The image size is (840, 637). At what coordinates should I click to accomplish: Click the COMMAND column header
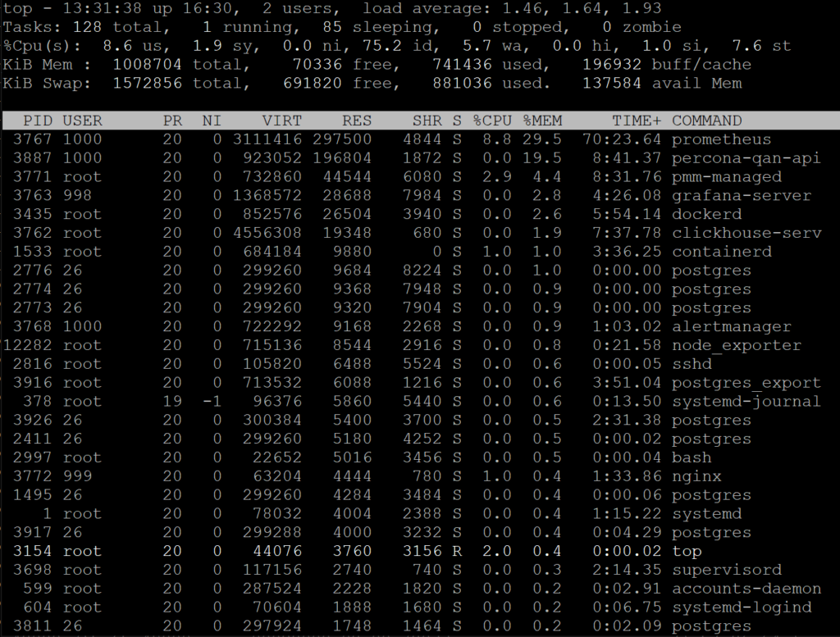[x=706, y=121]
